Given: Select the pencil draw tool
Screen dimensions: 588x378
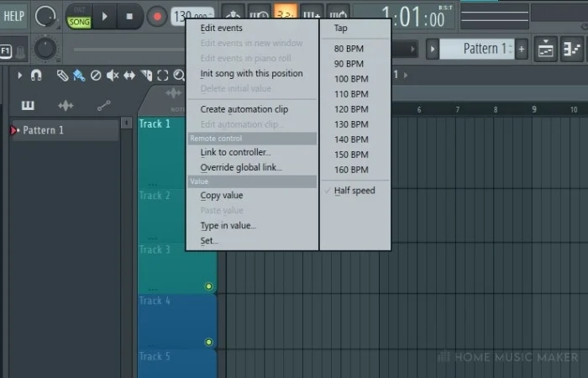Looking at the screenshot, I should [x=62, y=76].
